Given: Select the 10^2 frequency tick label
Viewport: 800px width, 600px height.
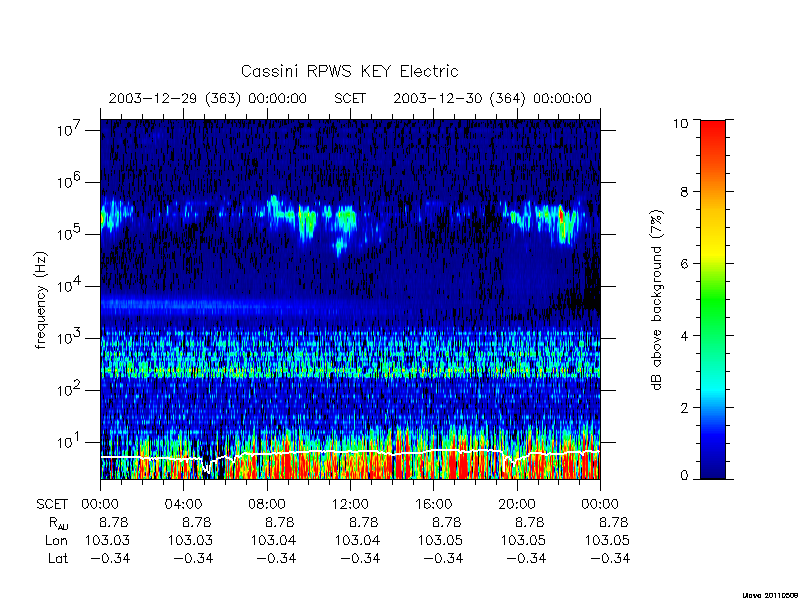Looking at the screenshot, I should (69, 389).
